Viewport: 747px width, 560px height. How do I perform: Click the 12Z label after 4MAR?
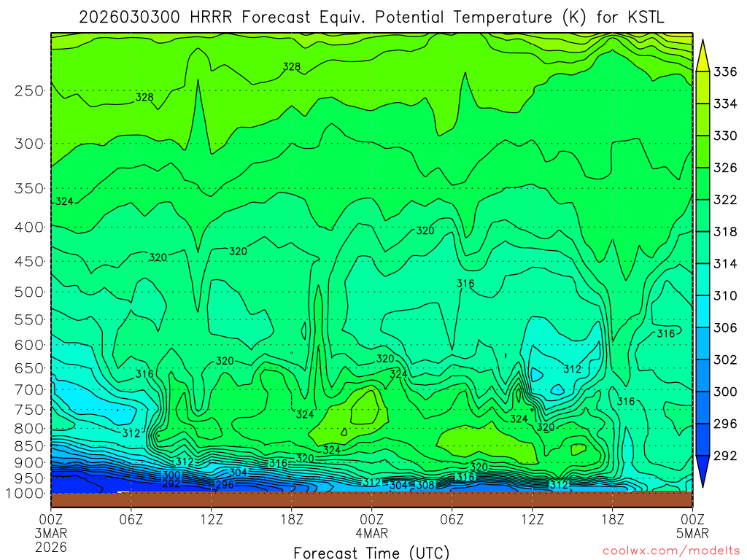point(532,518)
